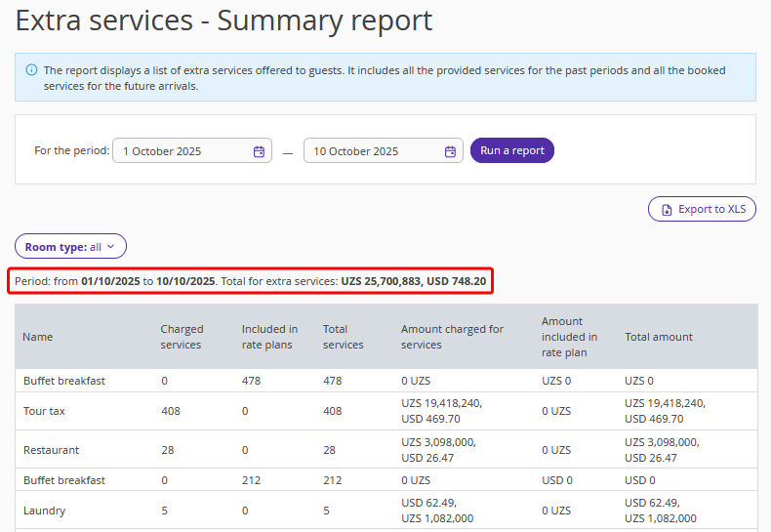Select the Laundry row name
This screenshot has height=532, width=771.
coord(44,511)
